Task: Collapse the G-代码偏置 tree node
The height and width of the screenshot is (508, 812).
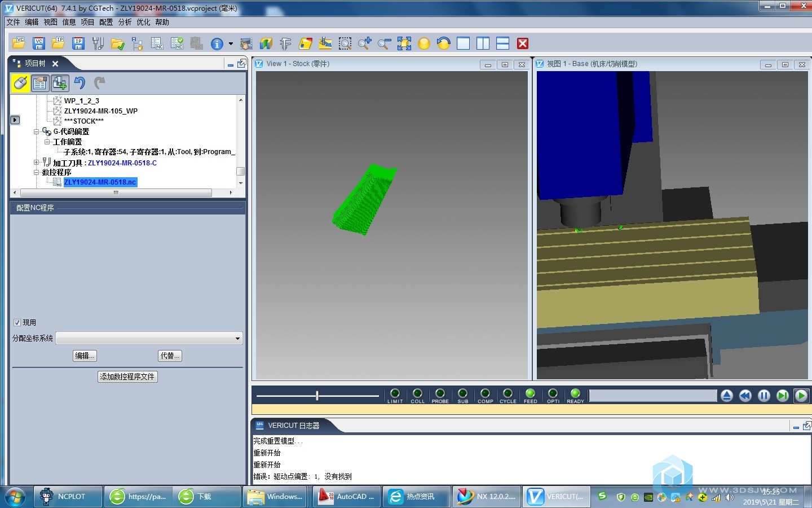Action: pos(37,132)
